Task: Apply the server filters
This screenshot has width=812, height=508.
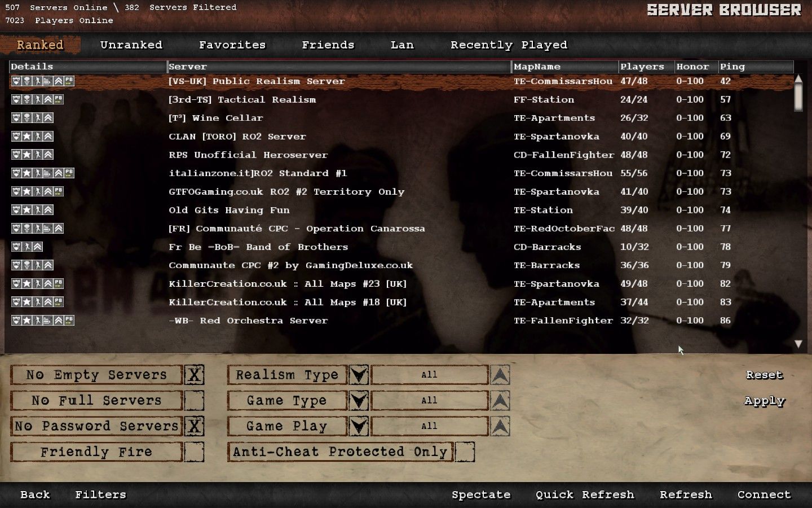Action: [x=765, y=401]
